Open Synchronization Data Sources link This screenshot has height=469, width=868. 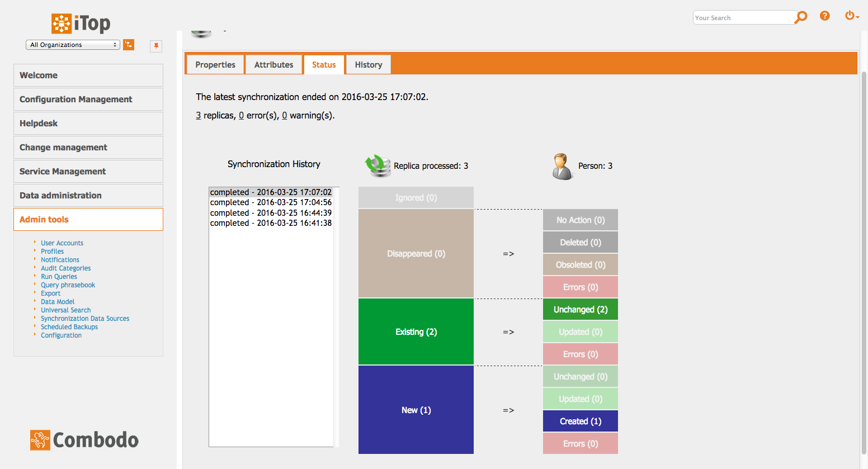(x=85, y=319)
